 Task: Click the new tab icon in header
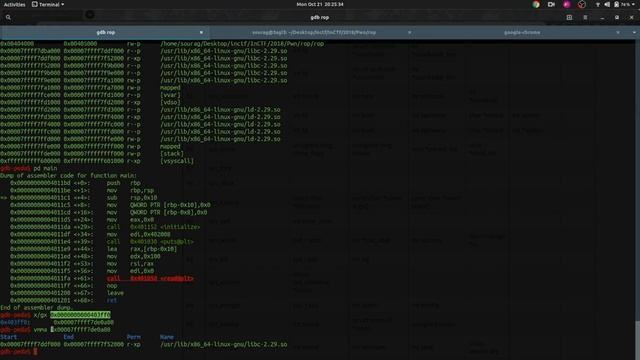569,18
